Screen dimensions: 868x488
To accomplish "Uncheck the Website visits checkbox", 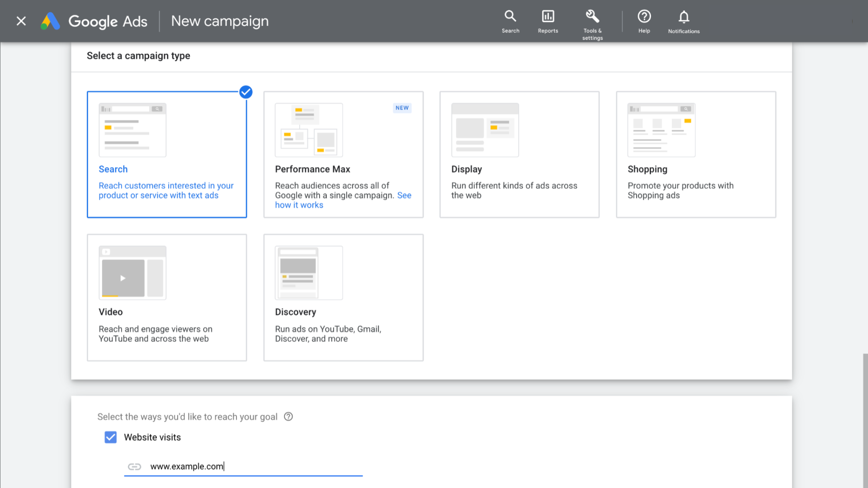I will [111, 437].
